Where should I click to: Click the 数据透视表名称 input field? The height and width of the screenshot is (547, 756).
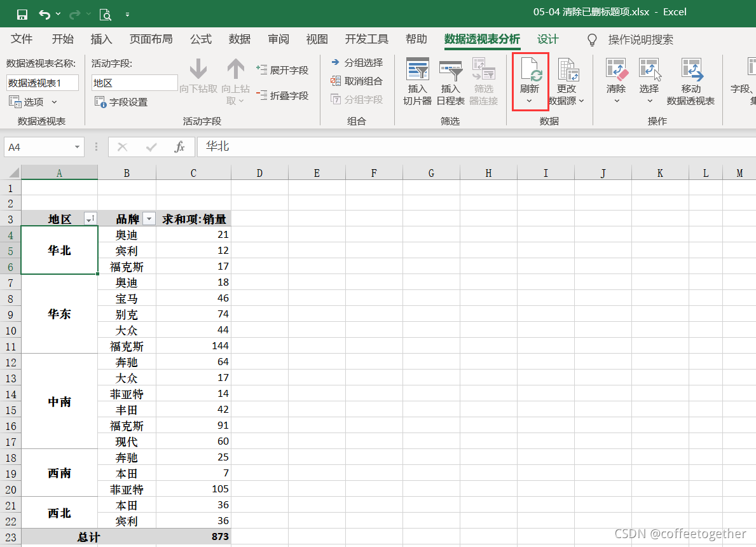pyautogui.click(x=43, y=83)
